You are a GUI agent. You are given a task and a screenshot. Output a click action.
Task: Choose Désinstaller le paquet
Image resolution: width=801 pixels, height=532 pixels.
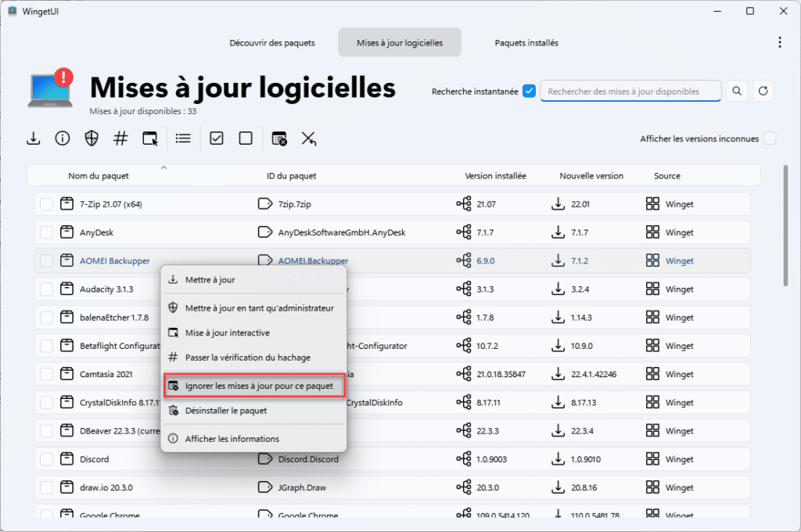pyautogui.click(x=254, y=411)
